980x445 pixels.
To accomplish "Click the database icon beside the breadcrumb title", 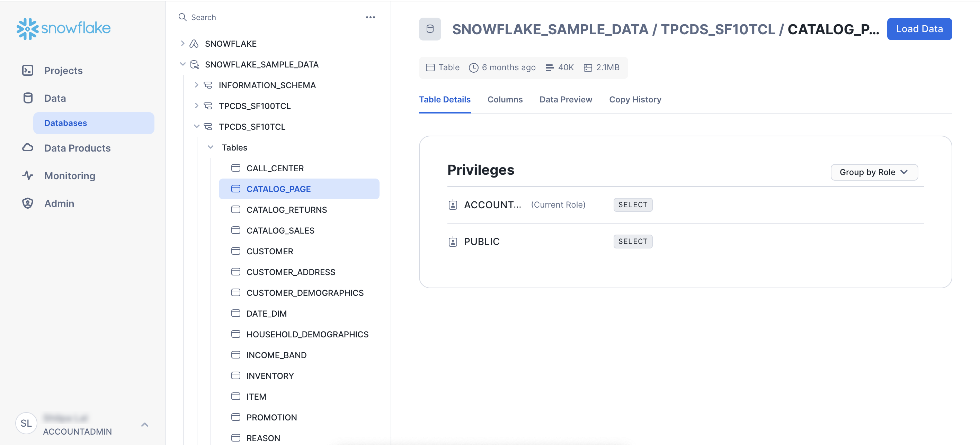I will tap(430, 29).
